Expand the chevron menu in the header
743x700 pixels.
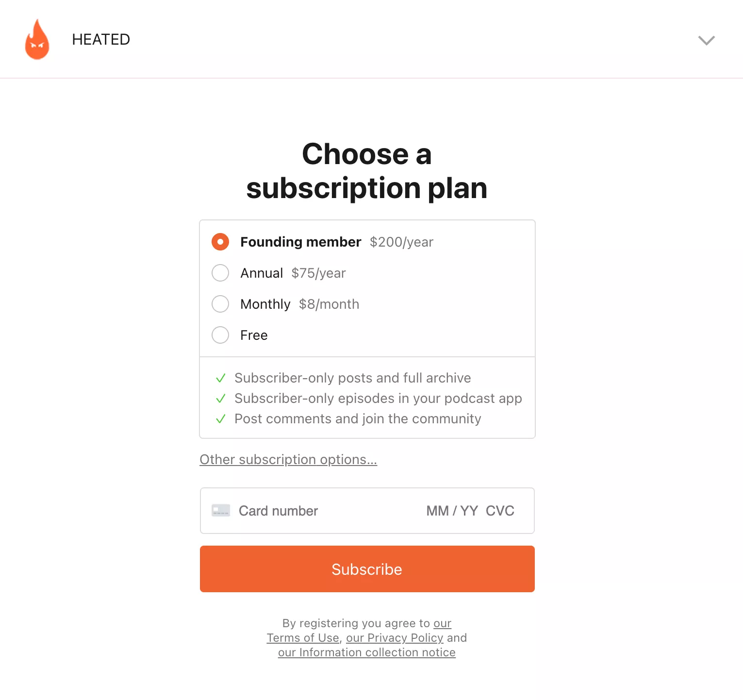pos(706,40)
